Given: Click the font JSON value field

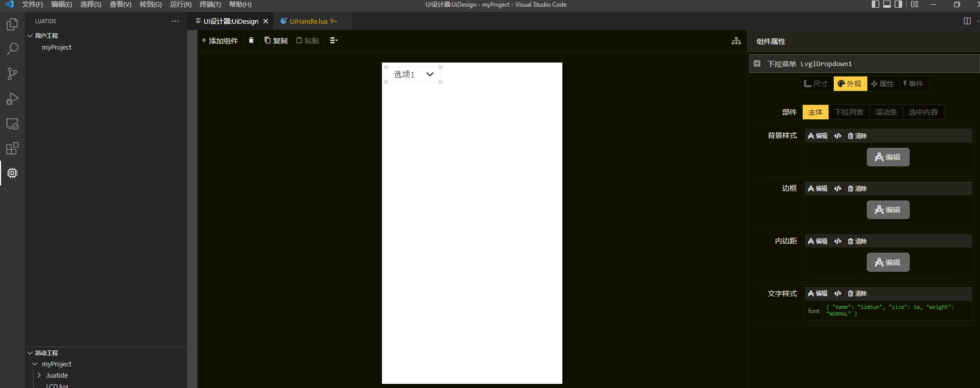Looking at the screenshot, I should click(897, 311).
